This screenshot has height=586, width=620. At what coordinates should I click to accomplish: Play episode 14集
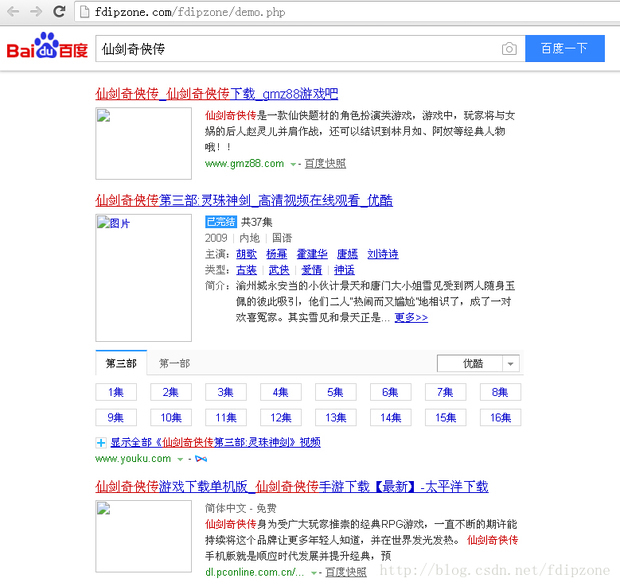pyautogui.click(x=391, y=418)
